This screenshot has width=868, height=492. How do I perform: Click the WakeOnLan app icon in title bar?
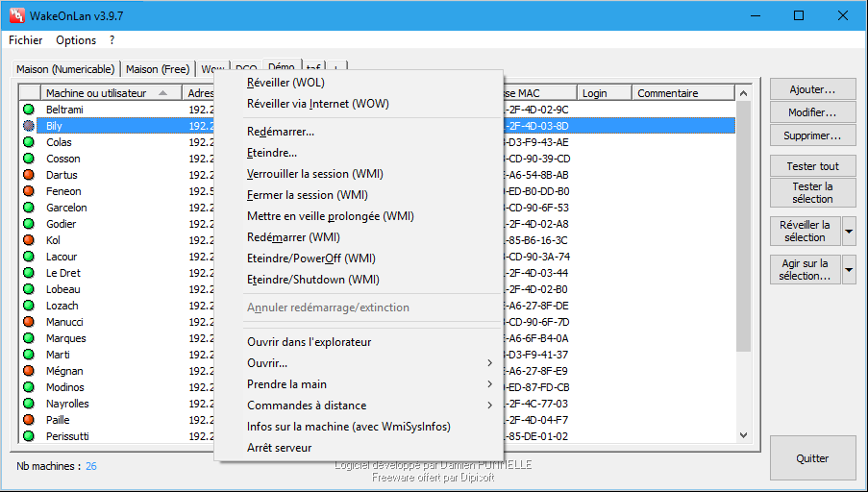15,15
